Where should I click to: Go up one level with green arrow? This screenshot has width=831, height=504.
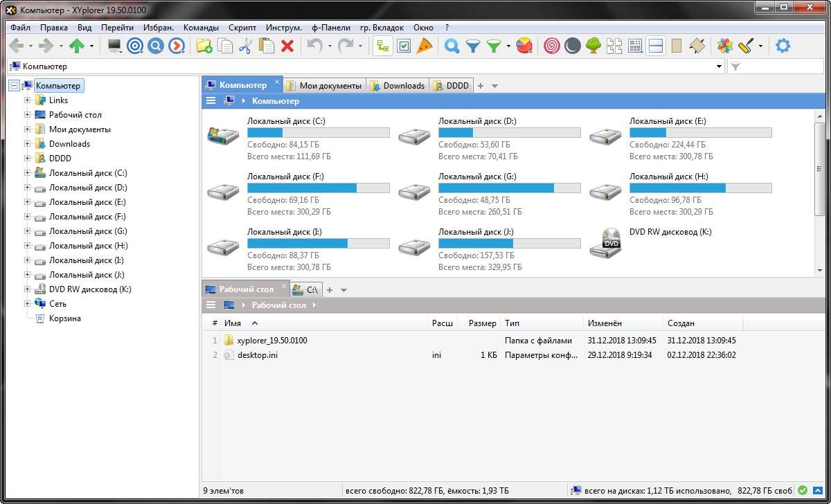click(x=77, y=46)
